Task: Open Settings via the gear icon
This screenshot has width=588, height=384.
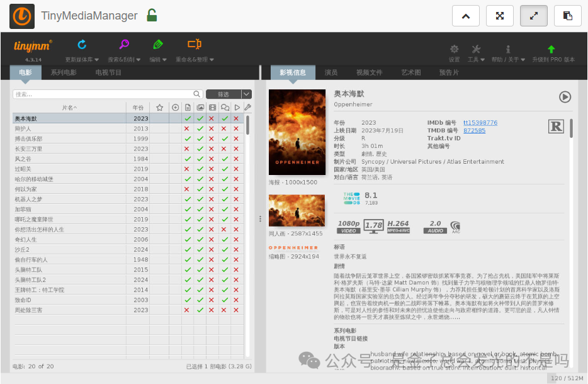Action: pyautogui.click(x=454, y=49)
